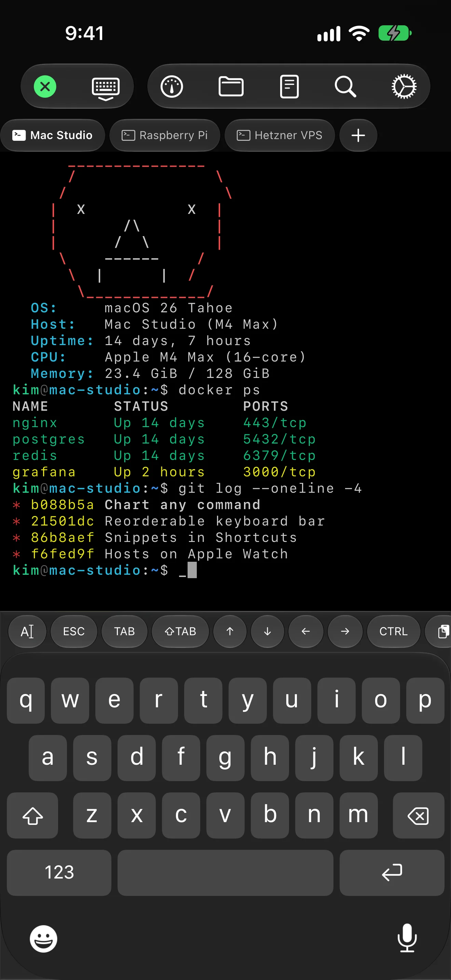The width and height of the screenshot is (451, 980).
Task: Tap the terminal prompt cursor
Action: click(x=192, y=570)
